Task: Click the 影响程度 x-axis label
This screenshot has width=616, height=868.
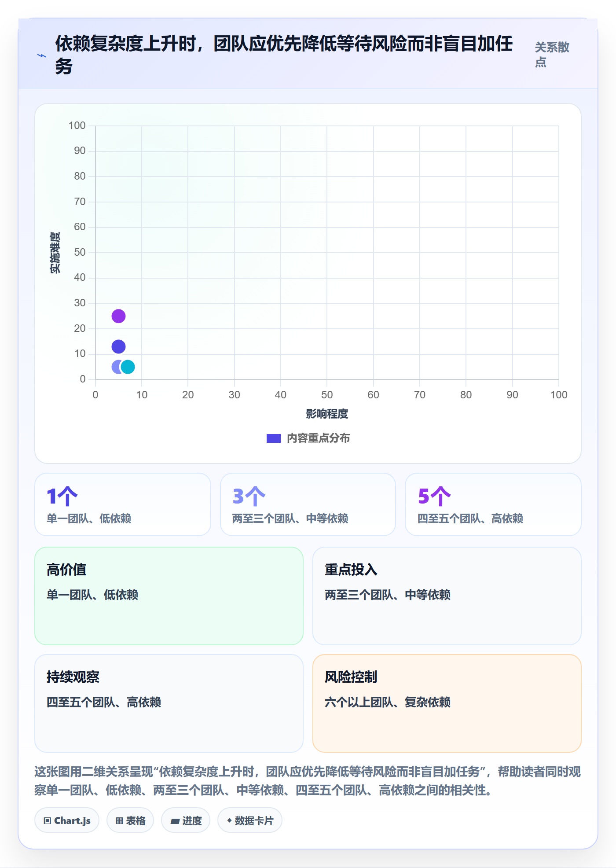Action: coord(327,414)
